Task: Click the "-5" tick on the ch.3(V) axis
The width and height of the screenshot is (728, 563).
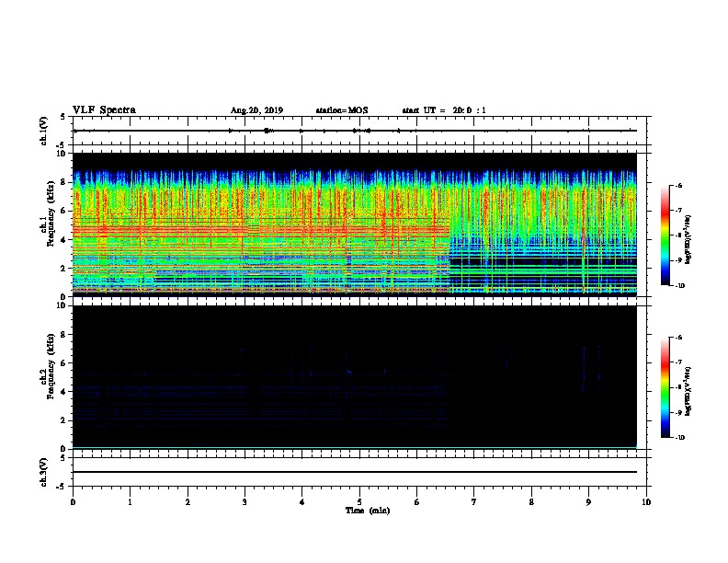Action: click(62, 487)
